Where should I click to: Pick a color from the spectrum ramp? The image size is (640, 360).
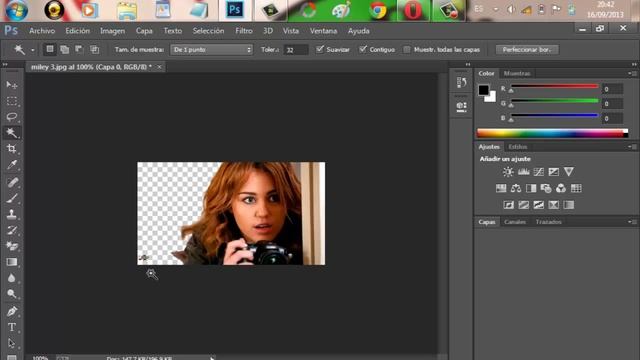coord(552,133)
